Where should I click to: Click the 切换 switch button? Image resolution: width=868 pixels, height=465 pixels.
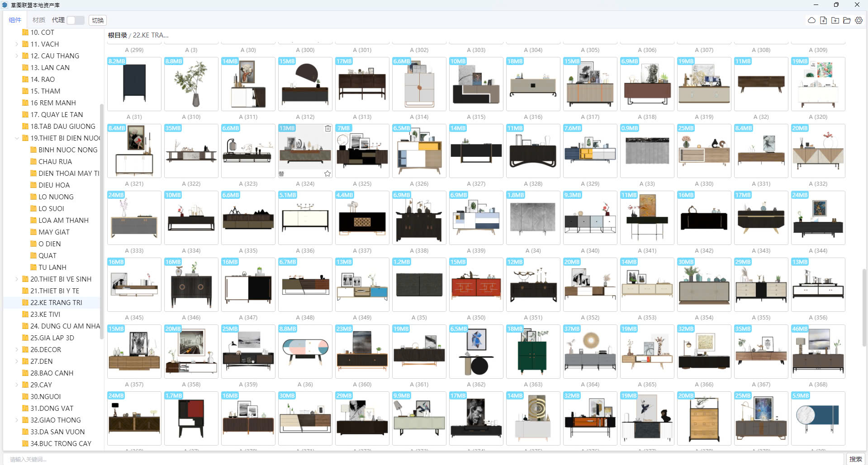[98, 20]
